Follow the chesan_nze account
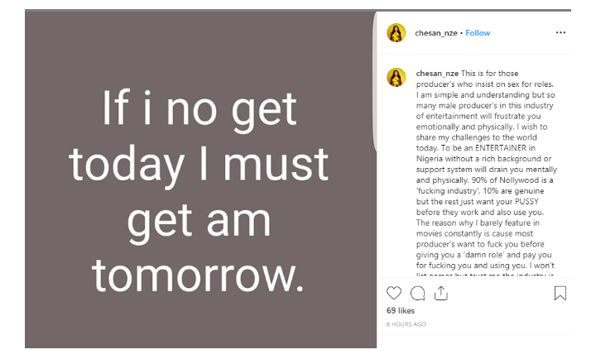This screenshot has height=364, width=596. (478, 33)
